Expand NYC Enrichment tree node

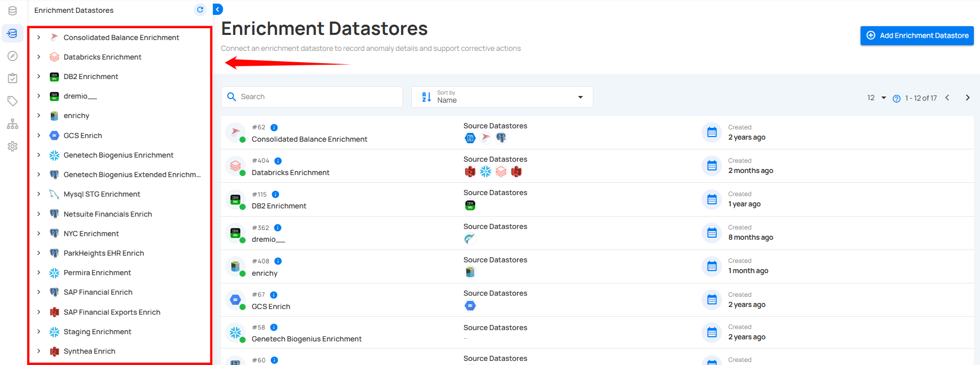coord(38,234)
